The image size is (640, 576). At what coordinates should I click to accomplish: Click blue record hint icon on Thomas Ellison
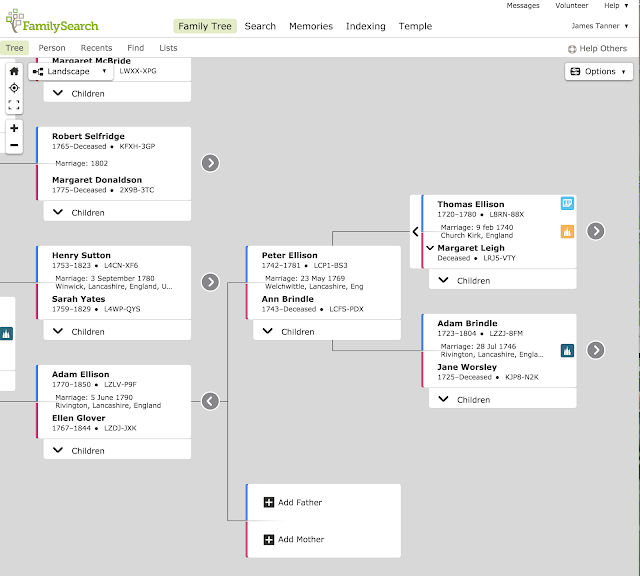pos(567,203)
